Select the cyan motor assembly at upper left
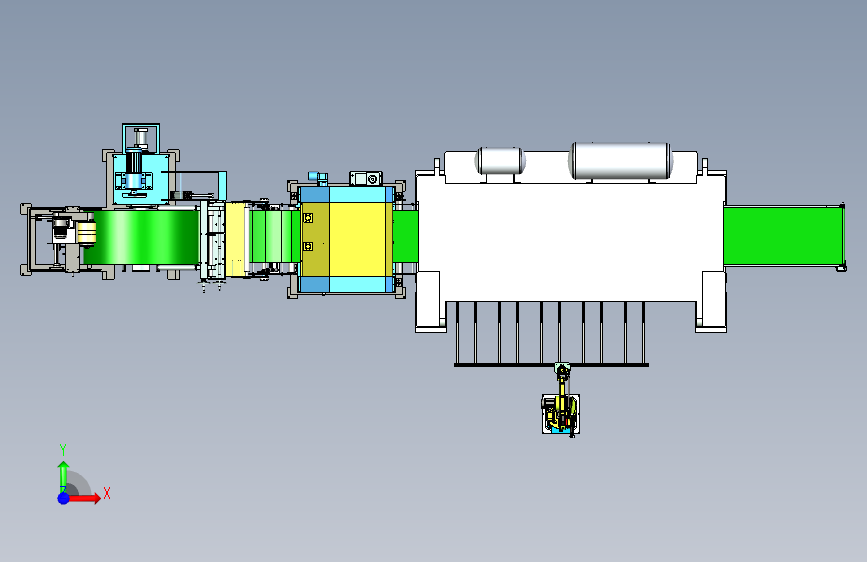The height and width of the screenshot is (562, 867). pyautogui.click(x=141, y=178)
